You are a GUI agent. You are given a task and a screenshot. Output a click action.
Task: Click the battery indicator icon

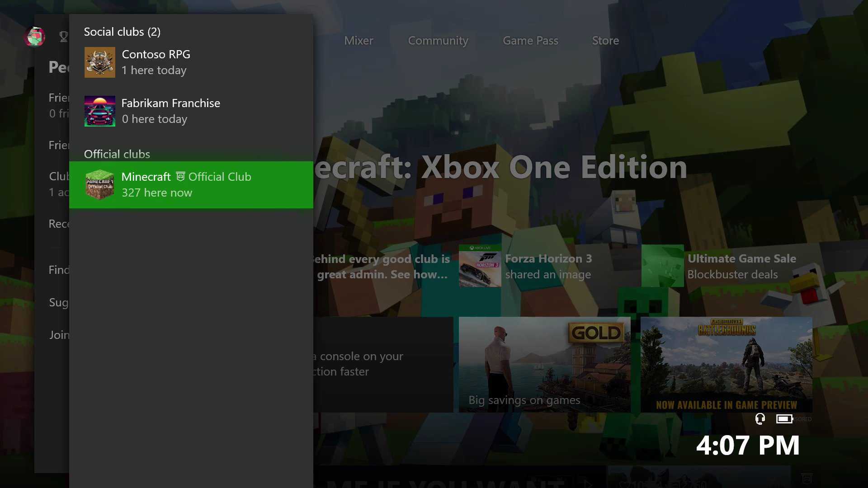coord(784,419)
